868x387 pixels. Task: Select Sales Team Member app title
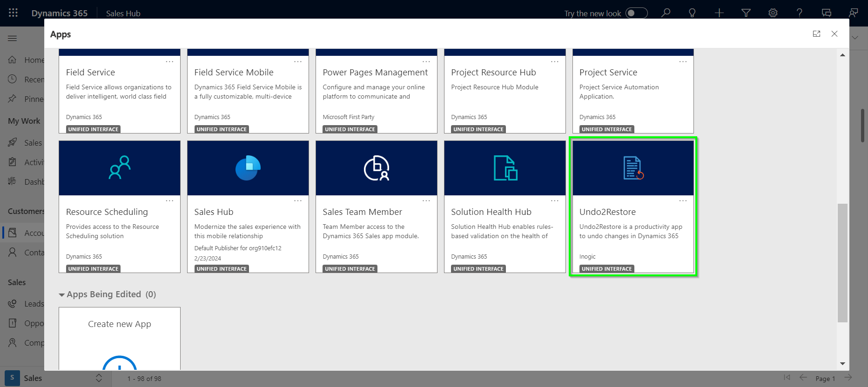pos(362,212)
